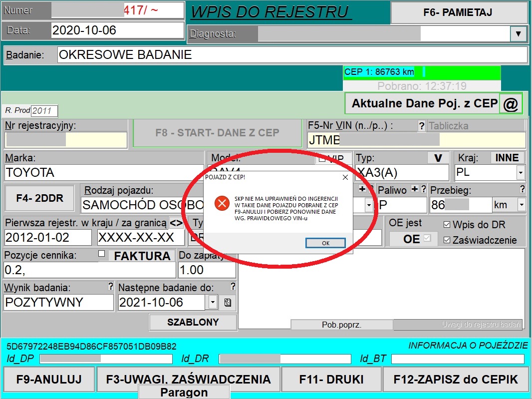The width and height of the screenshot is (532, 399).
Task: Click the @ icon next to Aktualne Dane
Action: click(511, 104)
